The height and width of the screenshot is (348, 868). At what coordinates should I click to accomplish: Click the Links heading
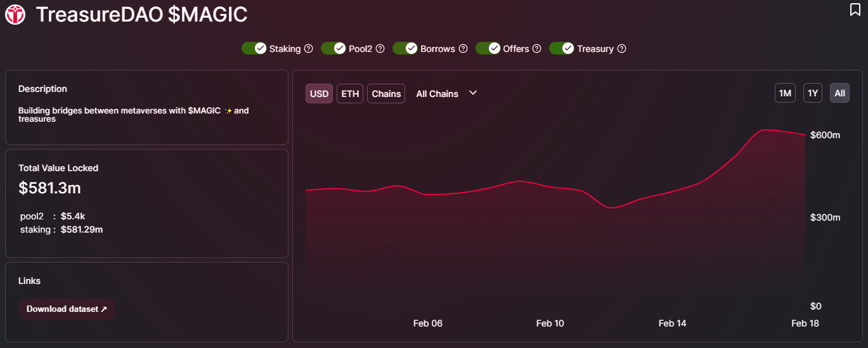click(x=29, y=281)
